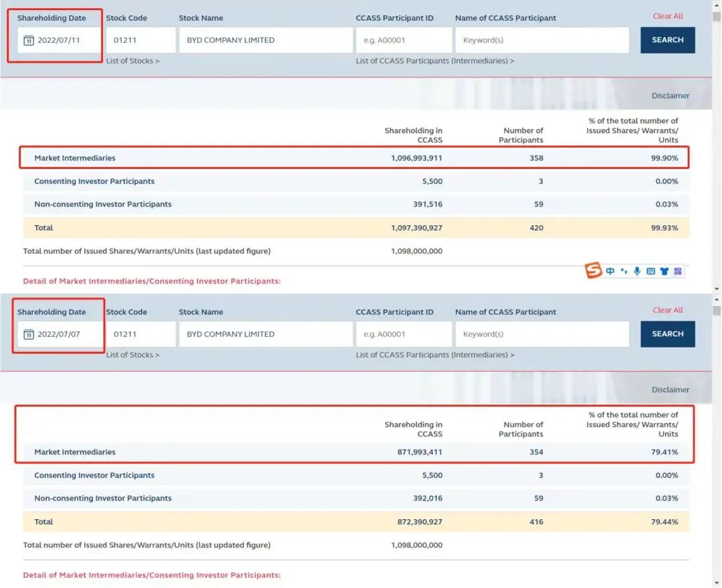Open the Disclaimer link in the upper panel
Screen dimensions: 722x588
670,96
